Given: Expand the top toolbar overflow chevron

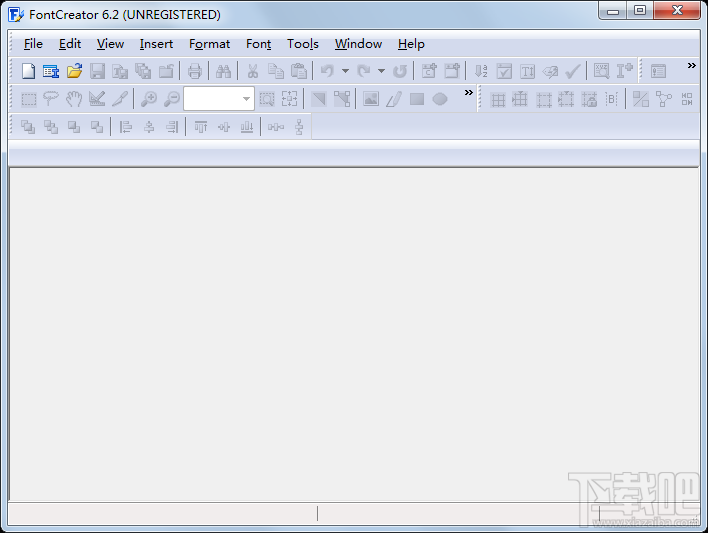Looking at the screenshot, I should [x=692, y=65].
